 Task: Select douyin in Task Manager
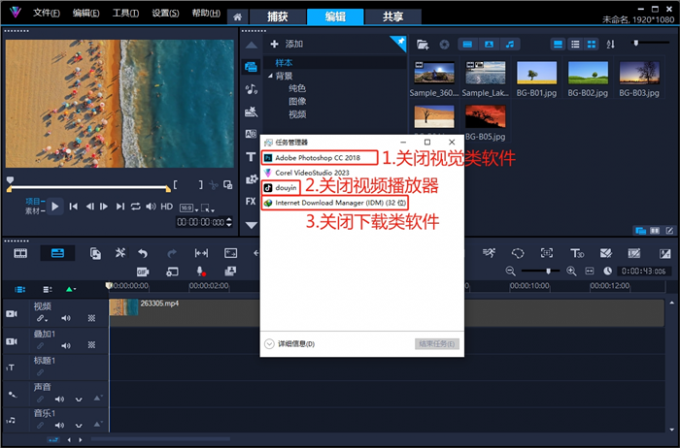click(286, 188)
